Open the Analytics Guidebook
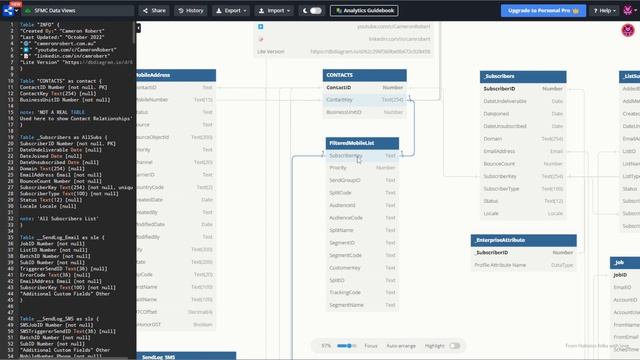Screen dimensions: 640x360 pyautogui.click(x=364, y=11)
